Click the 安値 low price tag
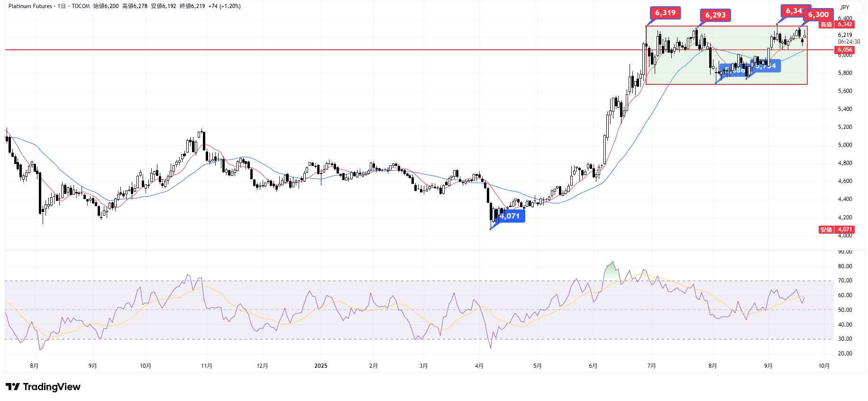 (826, 229)
